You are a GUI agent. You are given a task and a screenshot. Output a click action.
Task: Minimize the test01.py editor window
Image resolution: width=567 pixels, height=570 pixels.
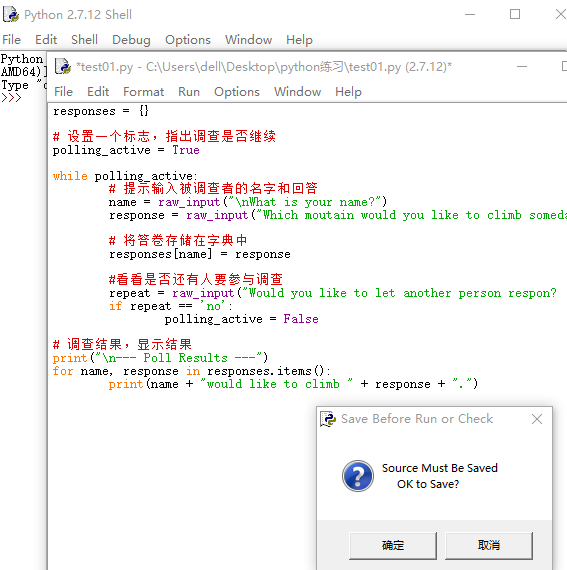(x=522, y=67)
